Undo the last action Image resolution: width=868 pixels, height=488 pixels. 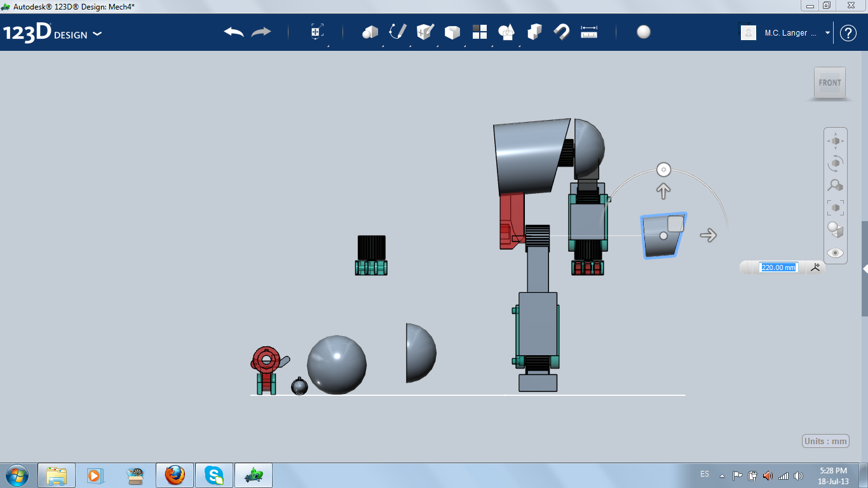tap(234, 32)
